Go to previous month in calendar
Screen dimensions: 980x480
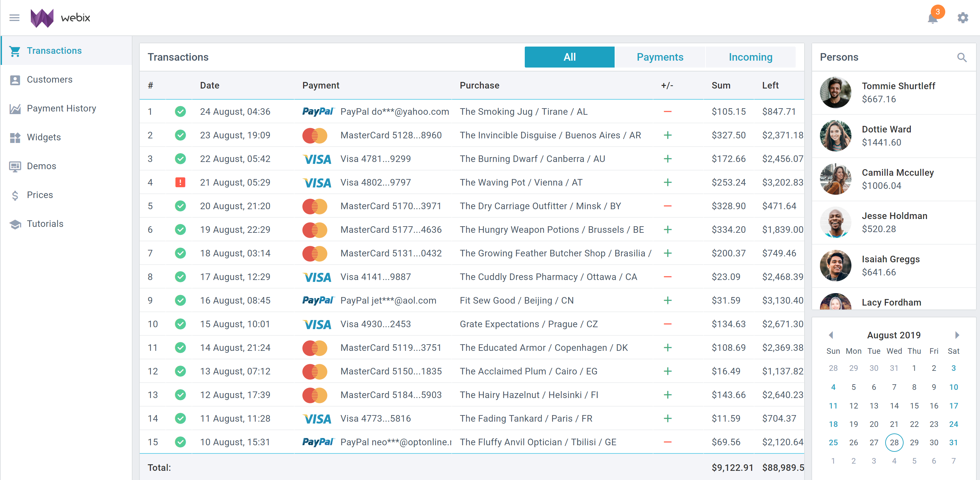831,335
